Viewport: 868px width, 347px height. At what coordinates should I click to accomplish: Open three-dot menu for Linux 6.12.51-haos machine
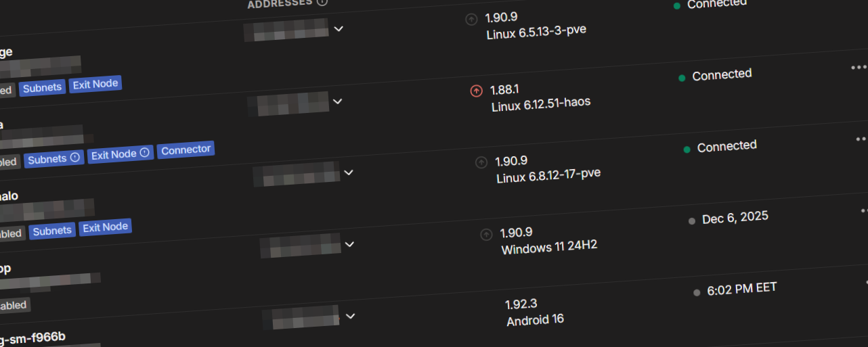(859, 67)
